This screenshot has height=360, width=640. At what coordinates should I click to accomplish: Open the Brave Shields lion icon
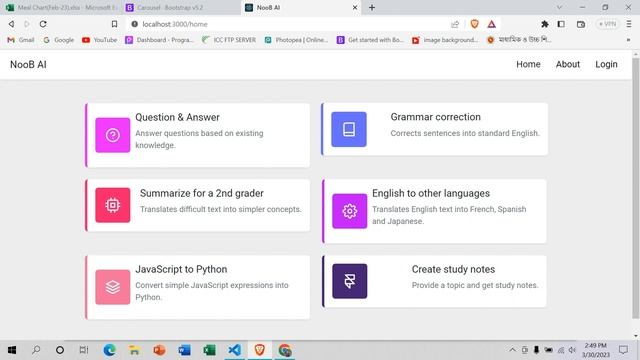(x=474, y=24)
